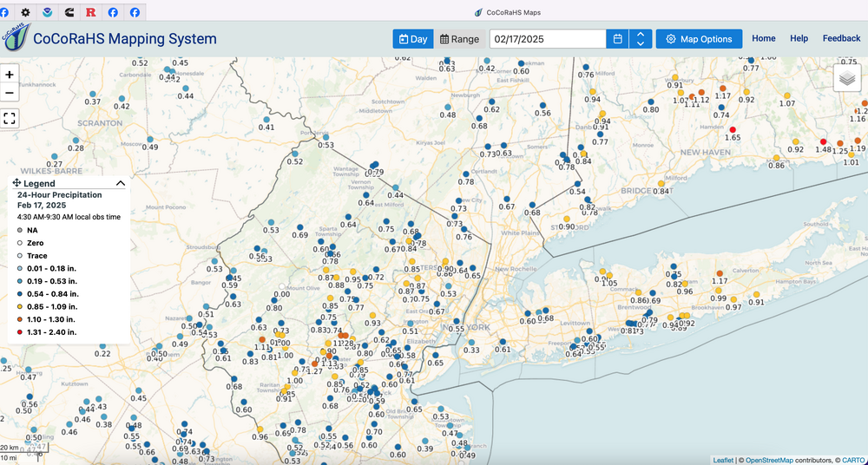Click the legend move handle icon
Image resolution: width=868 pixels, height=465 pixels.
(16, 183)
